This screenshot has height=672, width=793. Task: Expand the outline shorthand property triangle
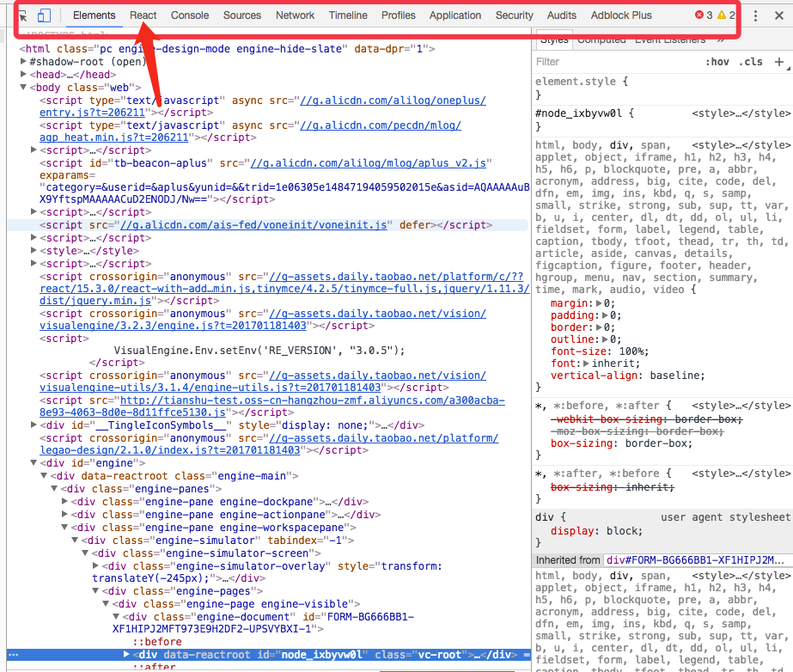click(605, 339)
